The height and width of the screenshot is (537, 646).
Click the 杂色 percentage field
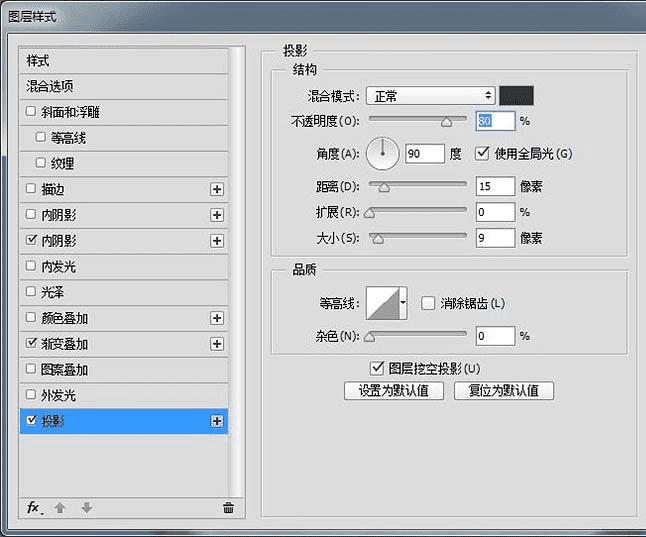495,336
